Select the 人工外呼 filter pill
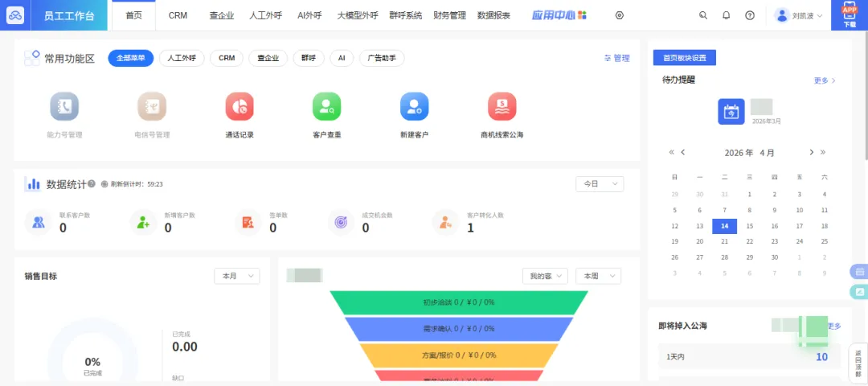The image size is (868, 386). tap(182, 58)
